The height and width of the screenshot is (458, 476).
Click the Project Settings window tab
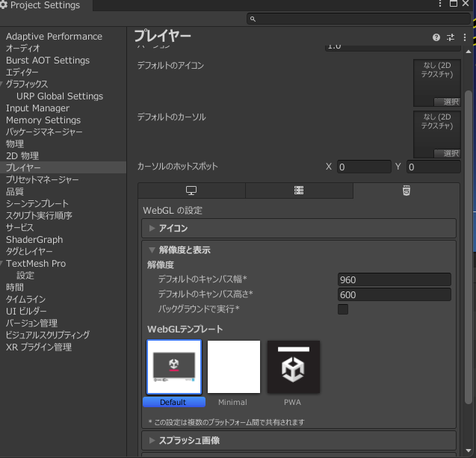click(x=45, y=5)
